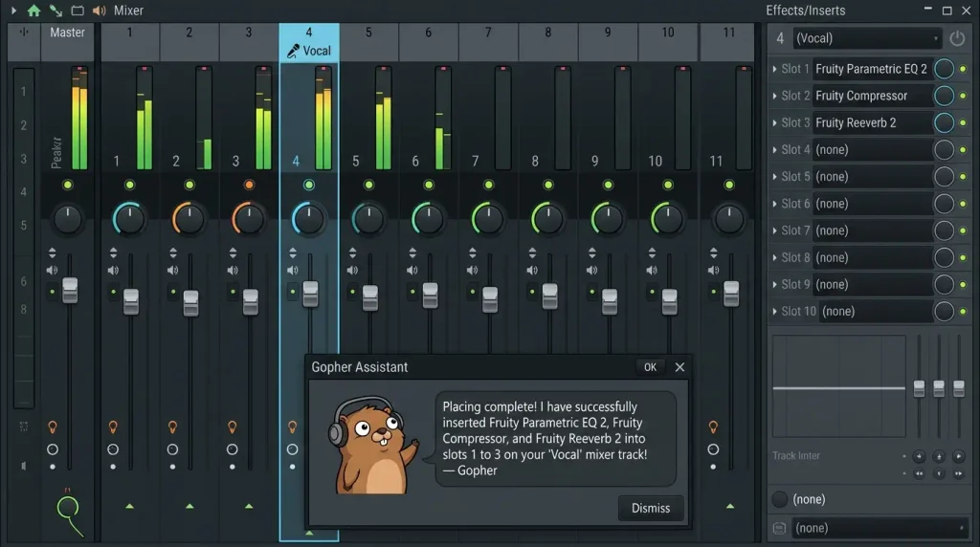Expand Slot 2 arrow for Fruity Compressor
Viewport: 980px width, 547px height.
(774, 97)
